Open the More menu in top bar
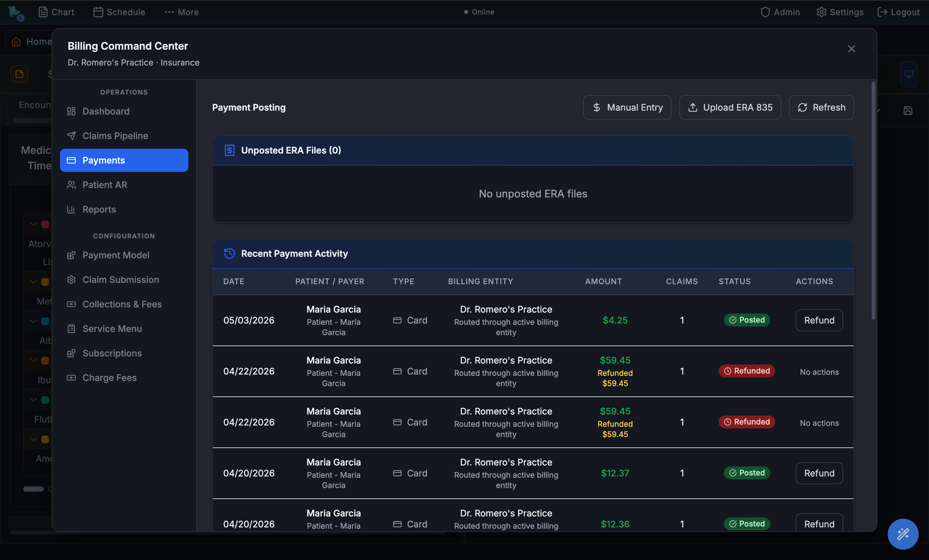The image size is (929, 560). click(181, 12)
